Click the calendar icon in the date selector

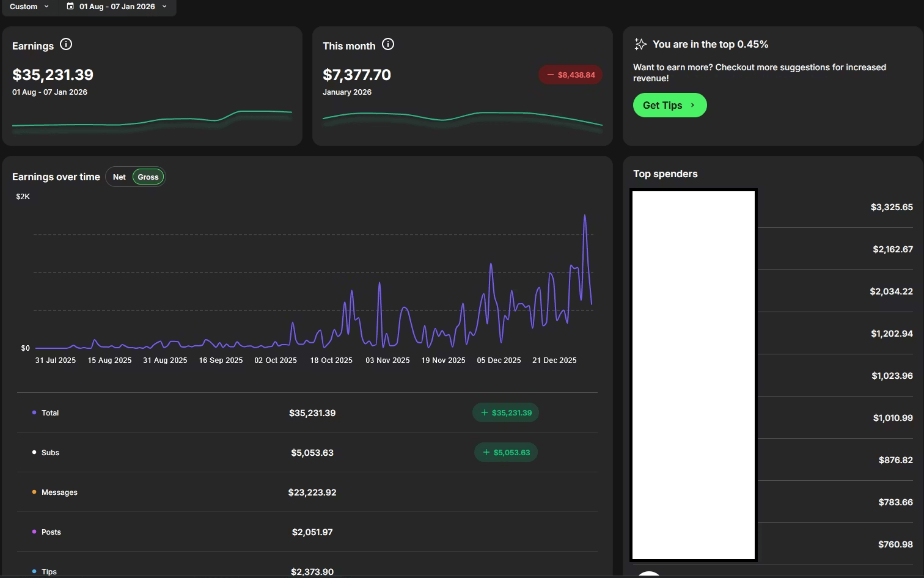point(69,6)
